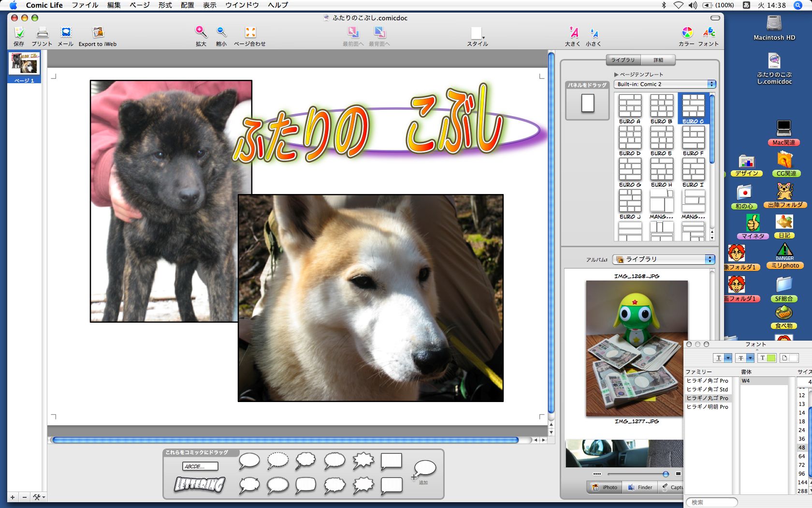Choose the EURO J page template

pyautogui.click(x=630, y=204)
